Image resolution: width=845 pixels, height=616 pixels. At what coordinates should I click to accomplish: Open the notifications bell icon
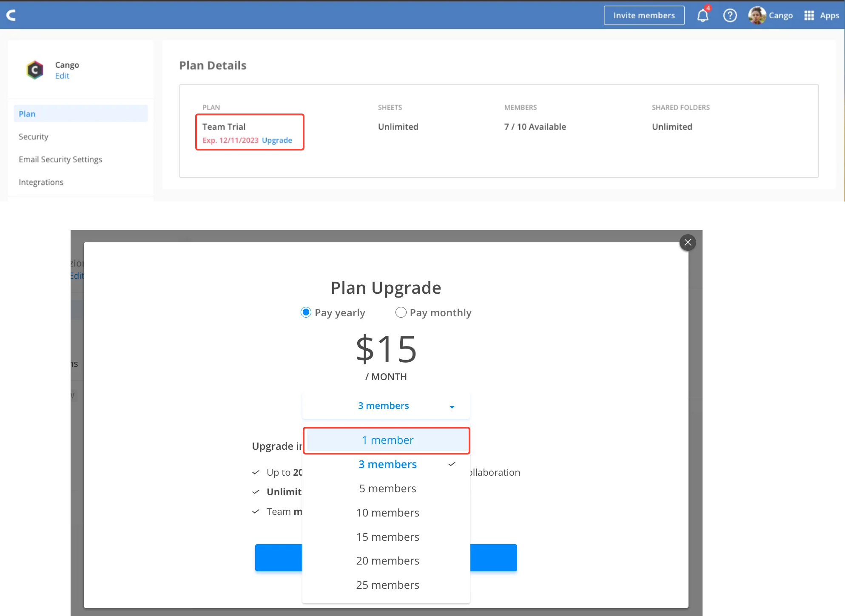point(703,16)
